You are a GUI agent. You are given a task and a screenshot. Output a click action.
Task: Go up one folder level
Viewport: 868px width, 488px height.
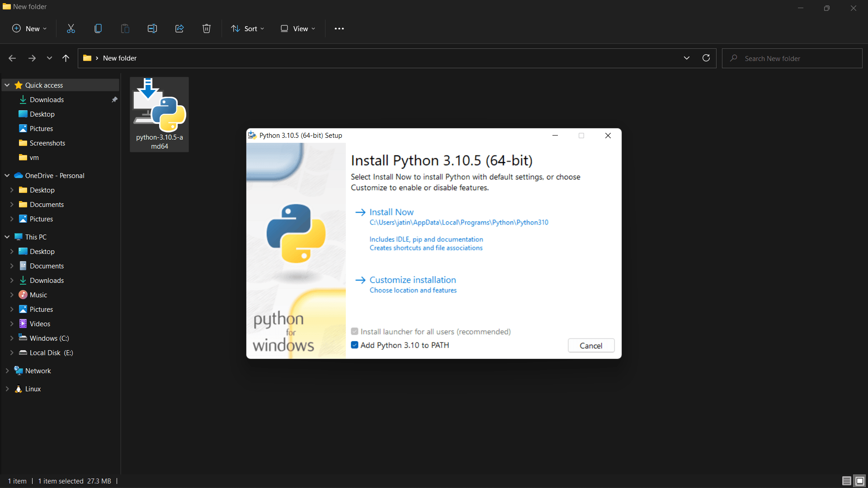(66, 58)
